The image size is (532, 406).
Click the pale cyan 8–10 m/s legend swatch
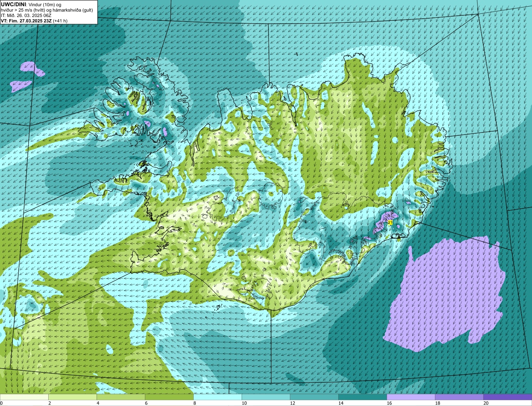point(218,397)
